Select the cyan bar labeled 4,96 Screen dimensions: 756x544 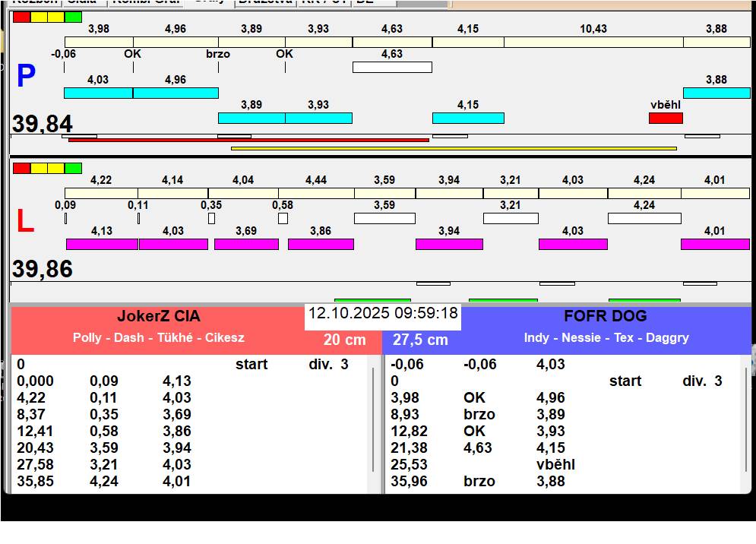point(176,93)
